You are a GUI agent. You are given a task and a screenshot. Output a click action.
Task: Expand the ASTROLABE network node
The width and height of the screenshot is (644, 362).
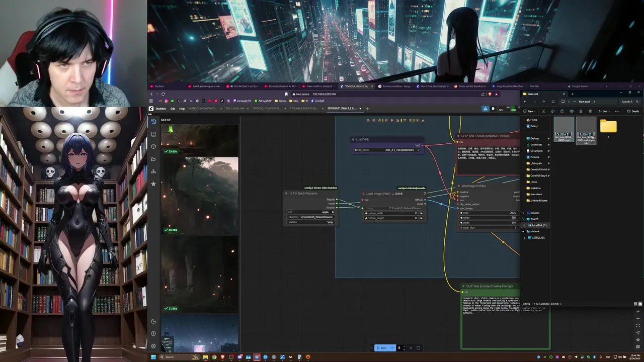tap(525, 237)
